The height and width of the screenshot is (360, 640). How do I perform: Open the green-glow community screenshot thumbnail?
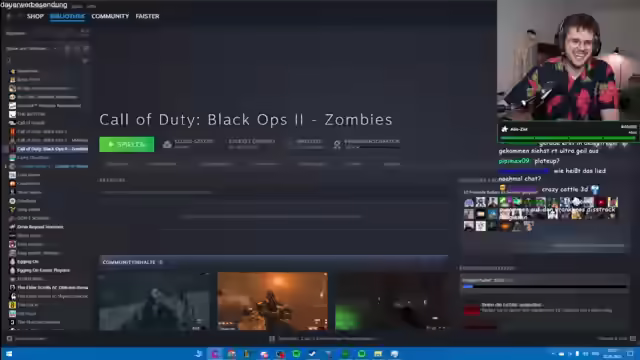(x=391, y=301)
